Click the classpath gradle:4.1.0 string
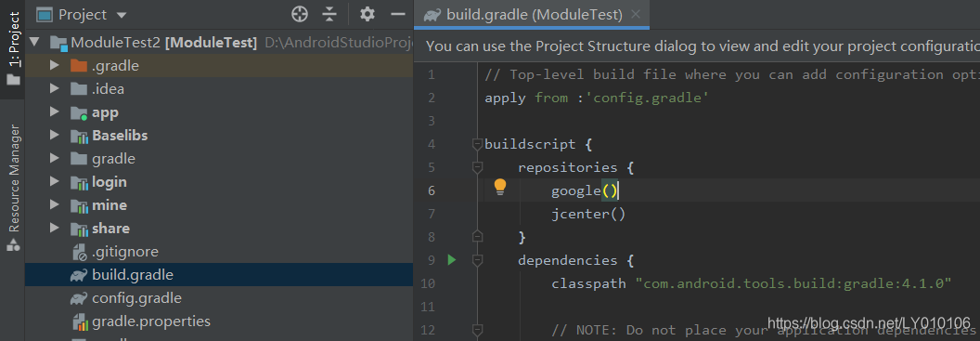The image size is (980, 341). (793, 283)
